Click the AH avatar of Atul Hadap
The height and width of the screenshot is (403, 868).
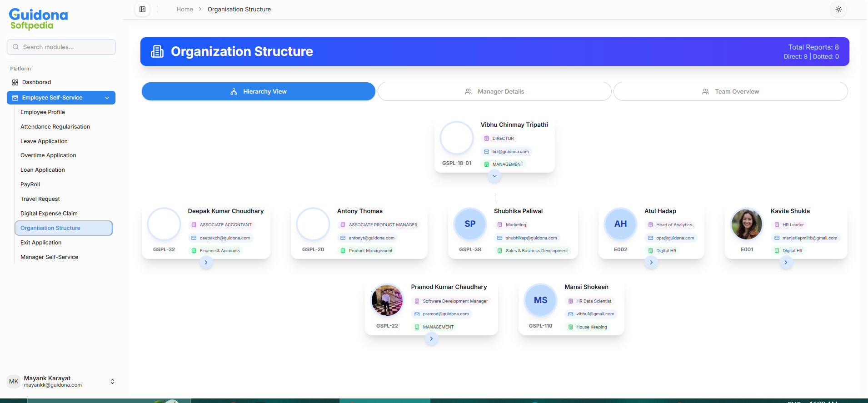[x=620, y=224]
